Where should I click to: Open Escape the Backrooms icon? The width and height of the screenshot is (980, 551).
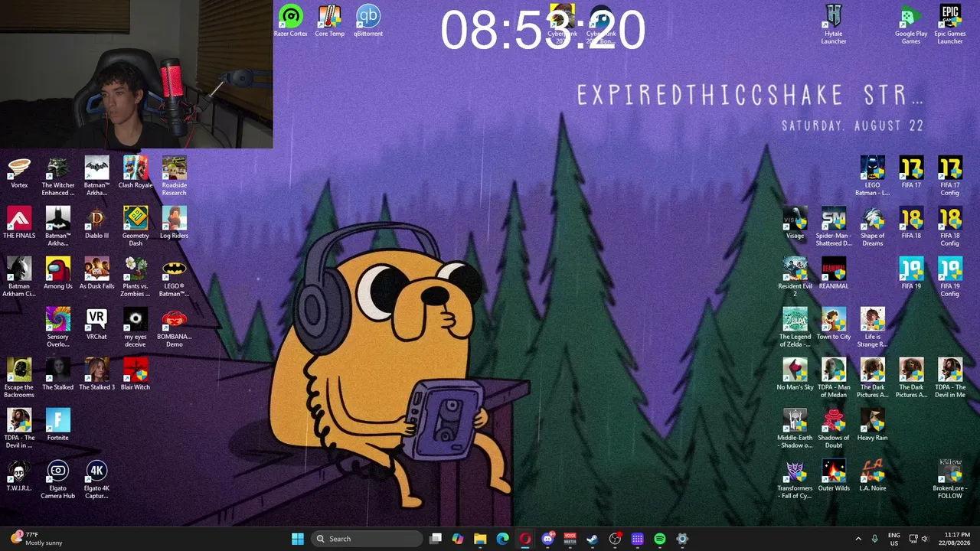[19, 378]
